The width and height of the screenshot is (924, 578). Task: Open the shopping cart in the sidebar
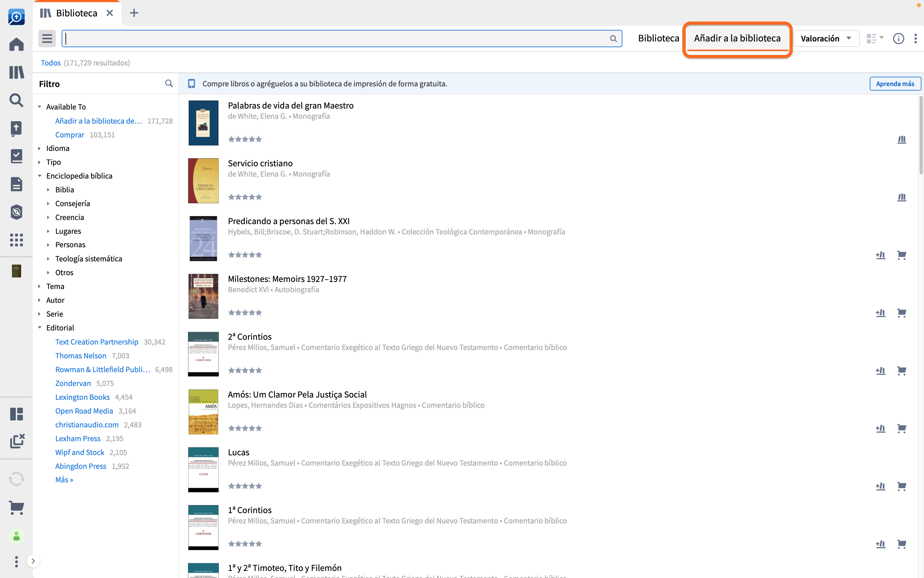click(x=16, y=508)
